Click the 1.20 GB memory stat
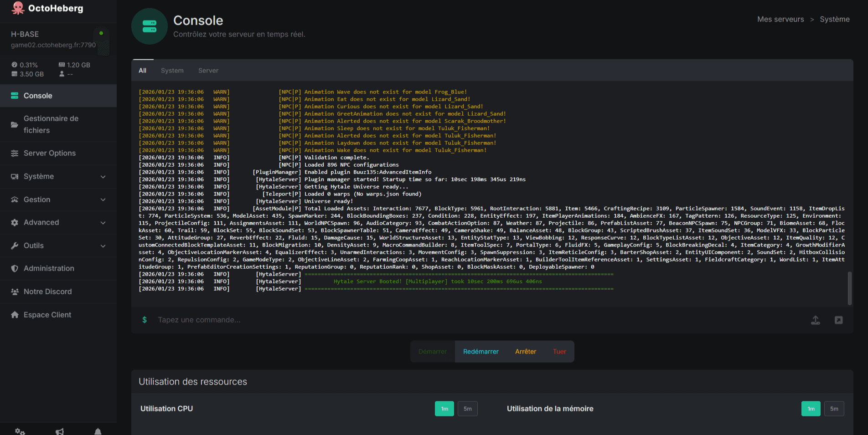The height and width of the screenshot is (435, 868). (74, 65)
